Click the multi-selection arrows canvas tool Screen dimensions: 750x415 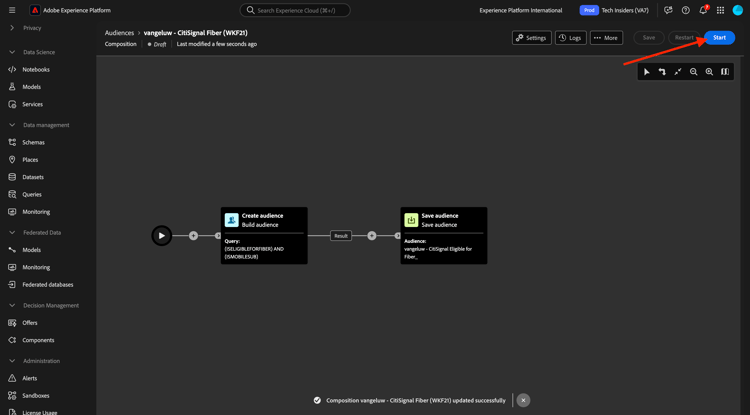662,72
